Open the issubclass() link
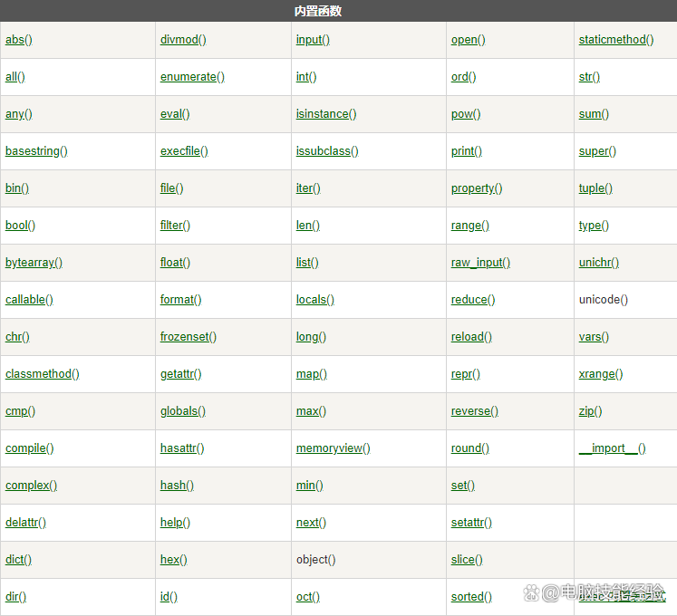The width and height of the screenshot is (677, 616). point(327,151)
